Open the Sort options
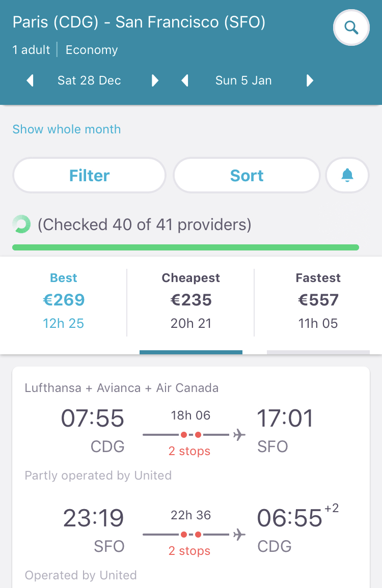 pos(247,175)
